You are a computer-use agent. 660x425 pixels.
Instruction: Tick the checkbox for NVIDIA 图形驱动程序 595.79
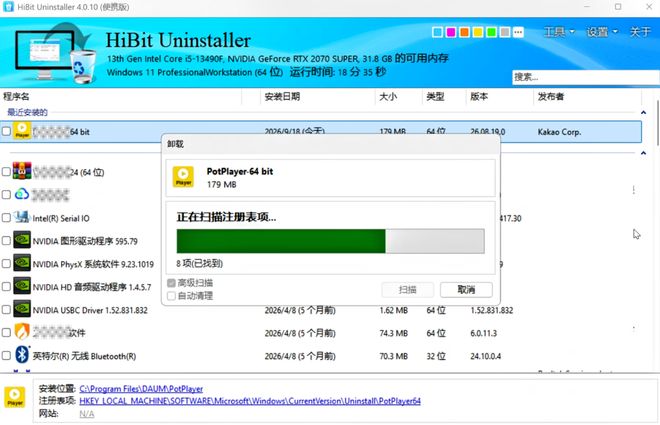coord(6,241)
